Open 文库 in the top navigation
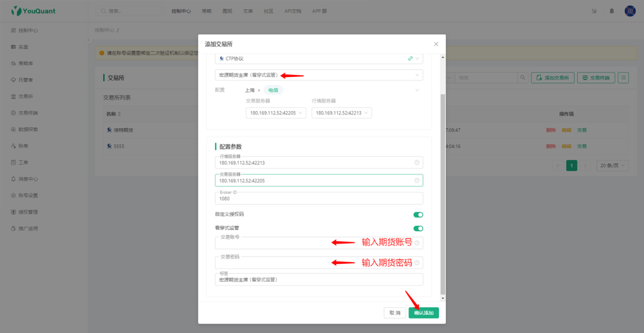Image resolution: width=644 pixels, height=333 pixels. click(x=248, y=11)
